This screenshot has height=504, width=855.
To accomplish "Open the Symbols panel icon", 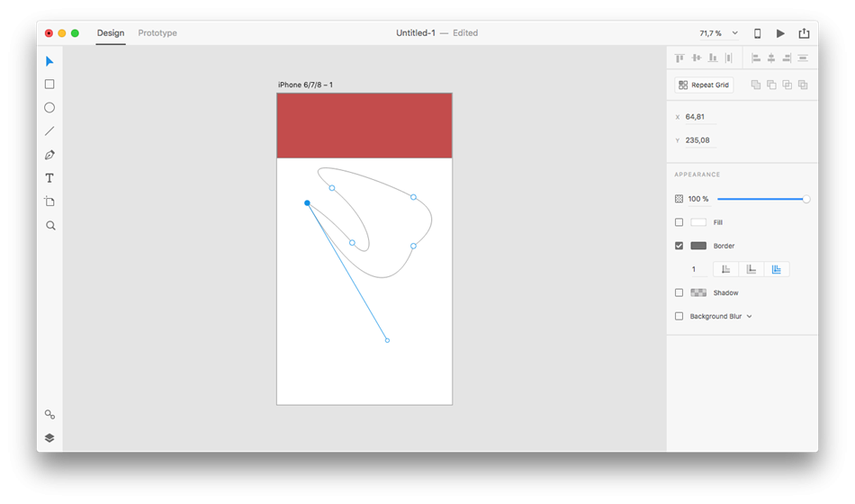I will 49,415.
